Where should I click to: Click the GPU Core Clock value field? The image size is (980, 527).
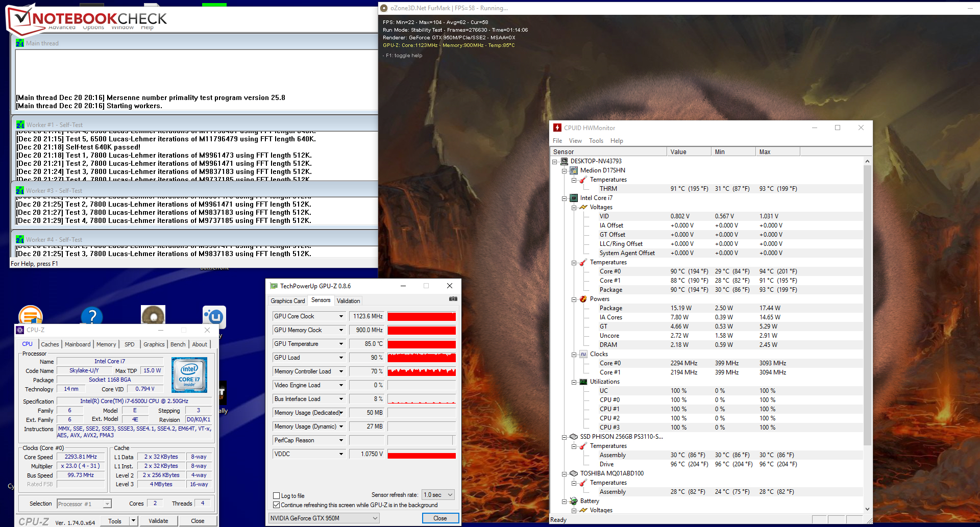(x=366, y=316)
